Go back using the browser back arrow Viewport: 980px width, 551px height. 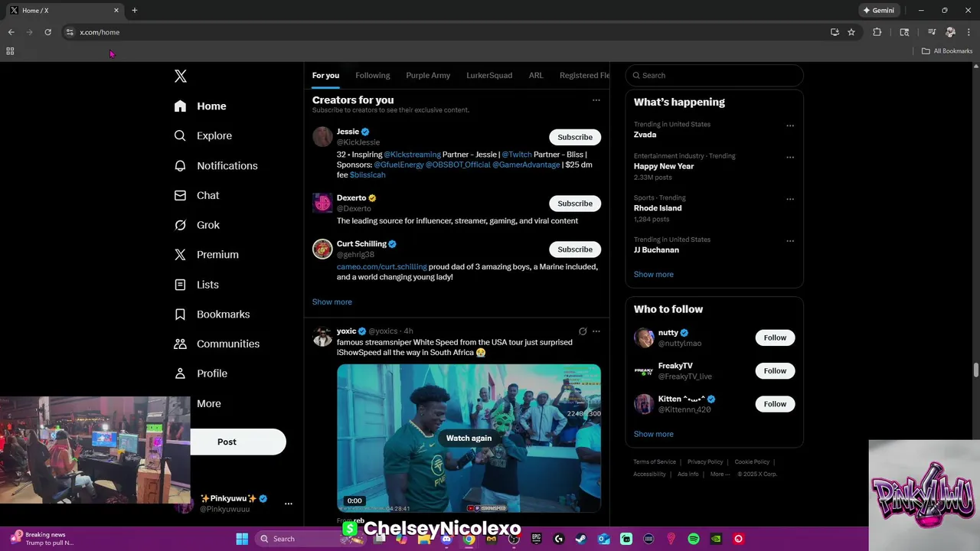[x=11, y=32]
